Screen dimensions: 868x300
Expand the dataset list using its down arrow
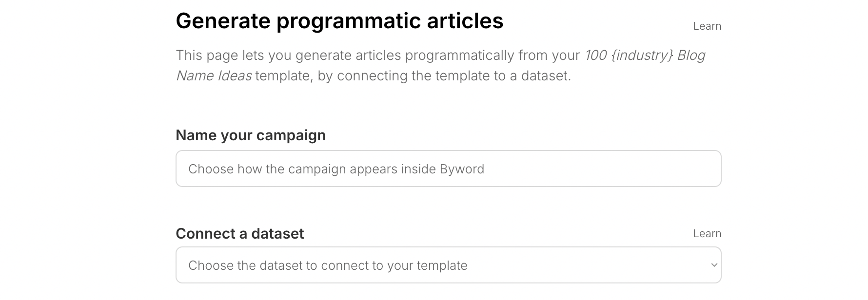tap(714, 265)
